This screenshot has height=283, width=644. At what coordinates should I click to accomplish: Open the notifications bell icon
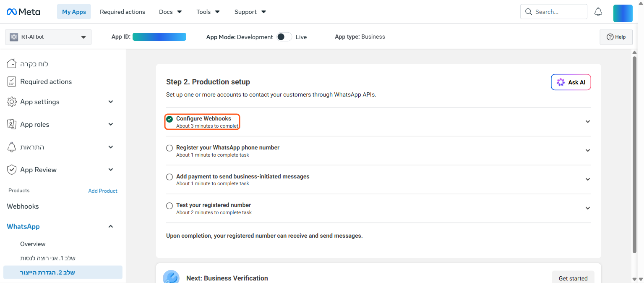598,12
